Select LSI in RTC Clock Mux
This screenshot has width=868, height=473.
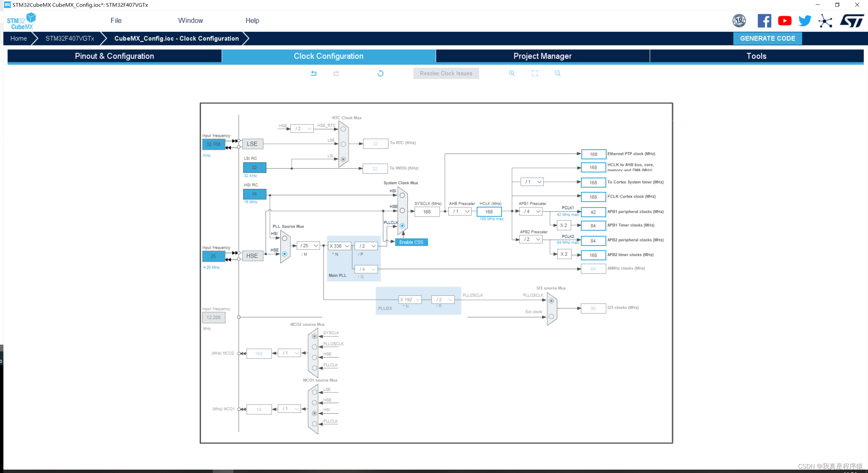(343, 159)
